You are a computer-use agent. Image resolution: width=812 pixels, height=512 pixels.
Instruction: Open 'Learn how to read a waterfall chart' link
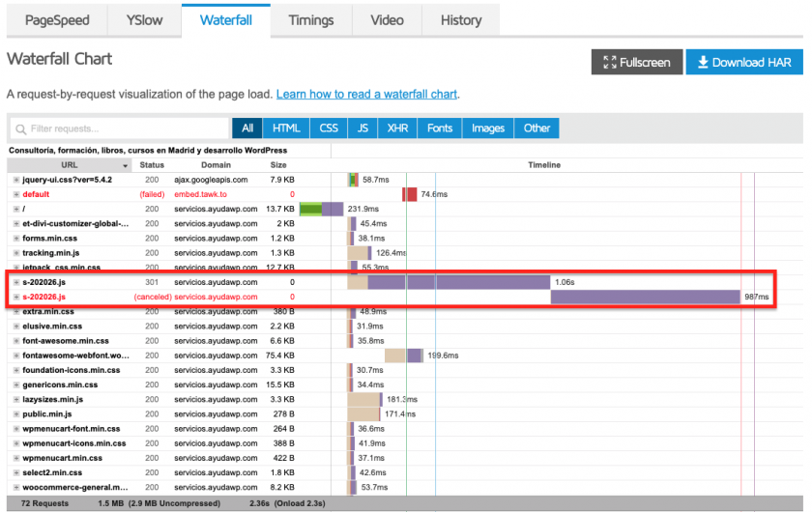[x=366, y=95]
